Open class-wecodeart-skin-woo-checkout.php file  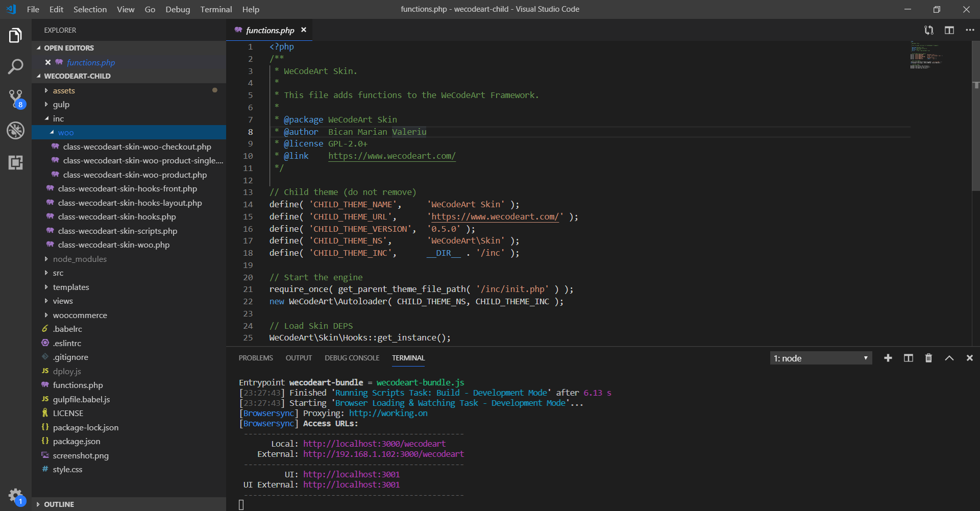(x=129, y=147)
